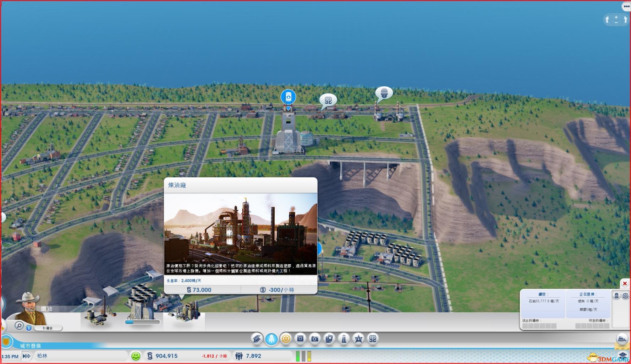The width and height of the screenshot is (631, 364).
Task: Open the Gambling playing cards icon
Action: coord(329,339)
